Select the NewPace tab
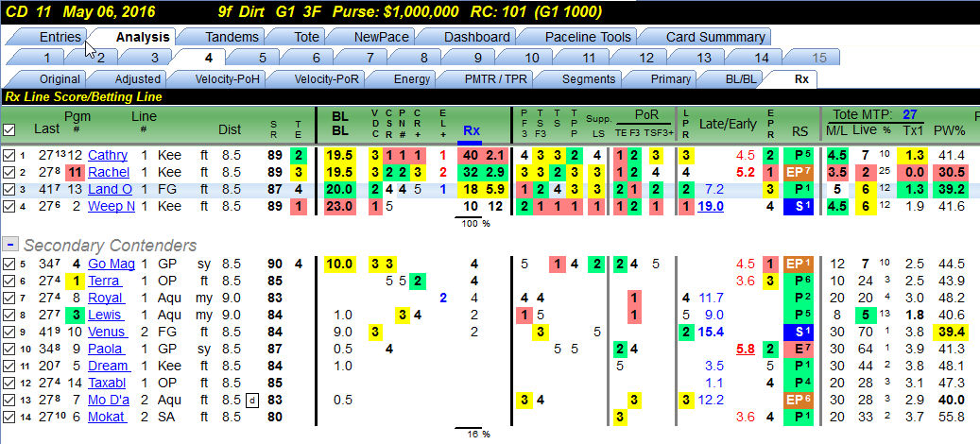The width and height of the screenshot is (980, 444). coord(381,37)
